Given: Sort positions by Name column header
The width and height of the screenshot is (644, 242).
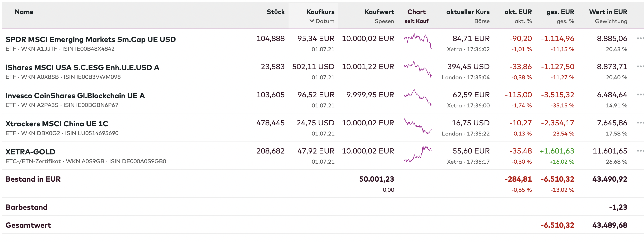Looking at the screenshot, I should point(24,12).
